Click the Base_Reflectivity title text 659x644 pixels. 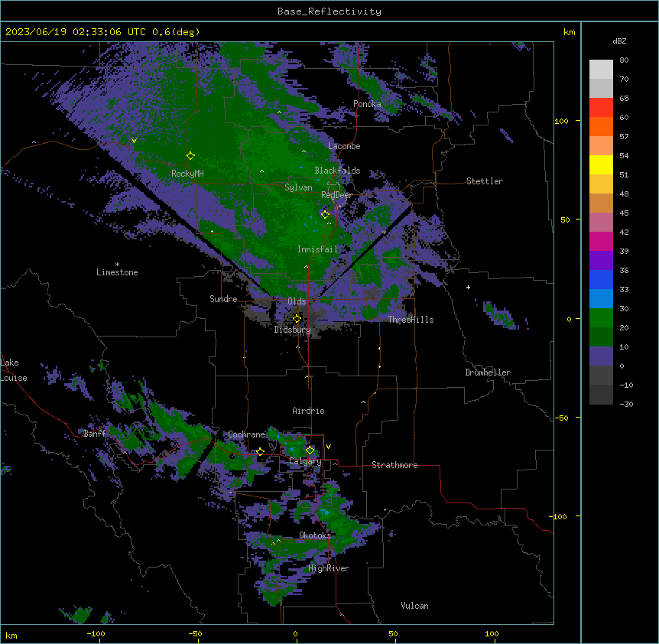pyautogui.click(x=329, y=11)
